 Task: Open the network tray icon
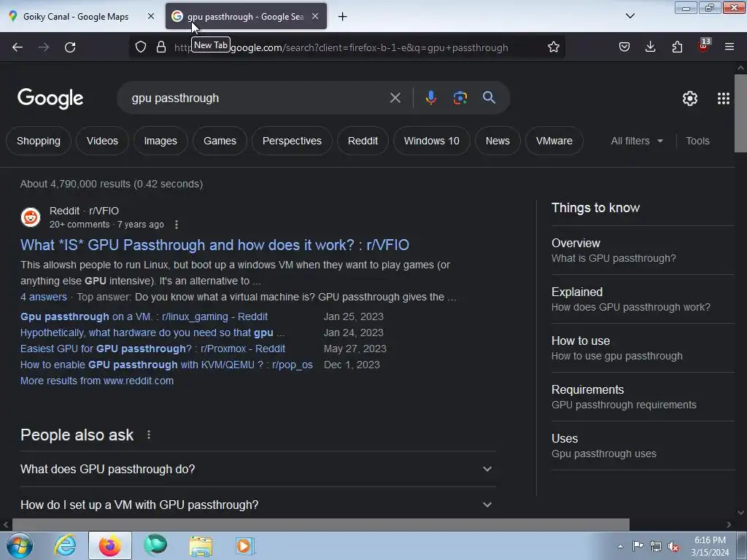click(656, 546)
